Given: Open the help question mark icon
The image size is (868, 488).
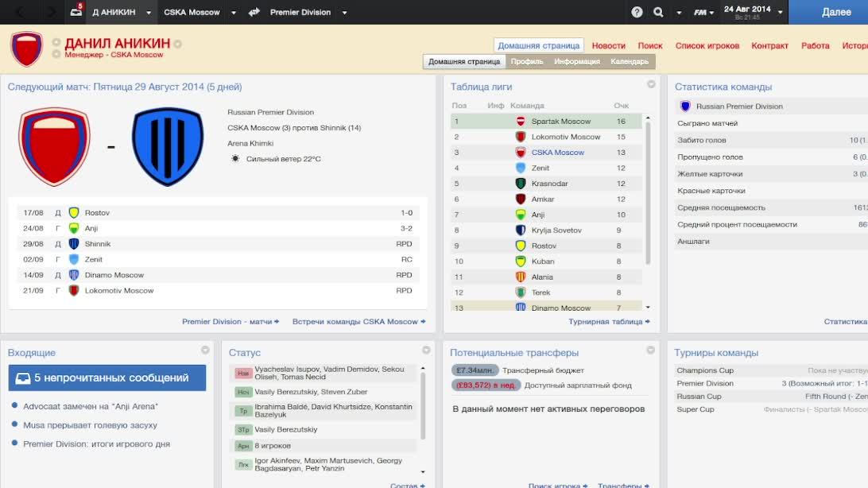Looking at the screenshot, I should click(637, 12).
